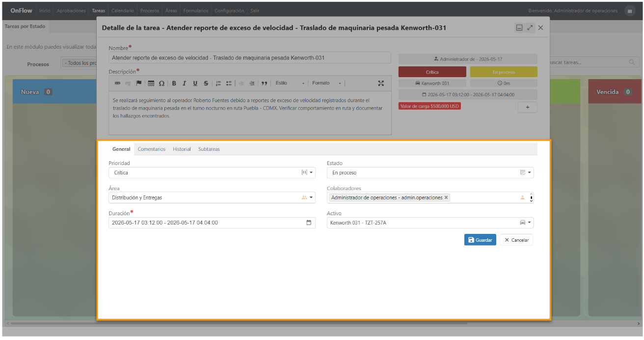This screenshot has height=340, width=644.
Task: Minimize the task detail dialog
Action: click(519, 28)
